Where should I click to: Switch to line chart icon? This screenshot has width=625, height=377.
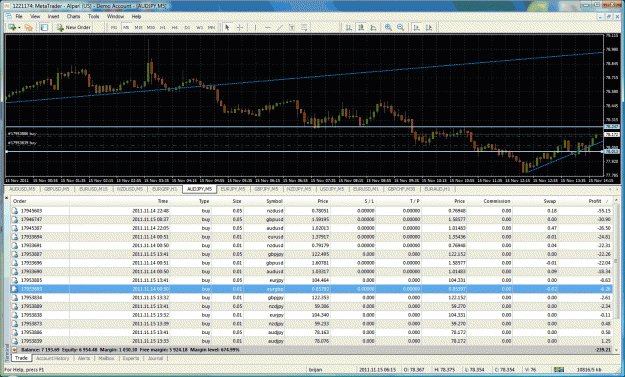373,27
